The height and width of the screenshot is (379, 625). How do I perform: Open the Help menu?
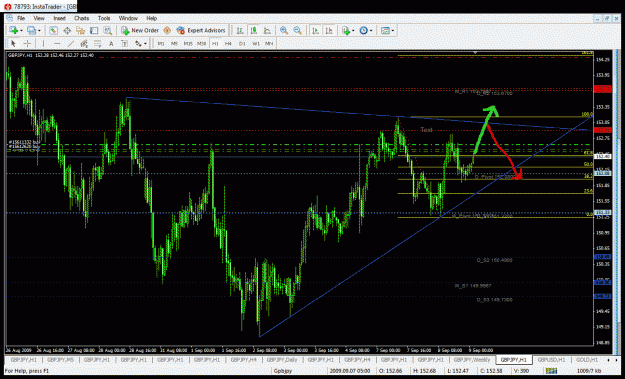(x=151, y=18)
